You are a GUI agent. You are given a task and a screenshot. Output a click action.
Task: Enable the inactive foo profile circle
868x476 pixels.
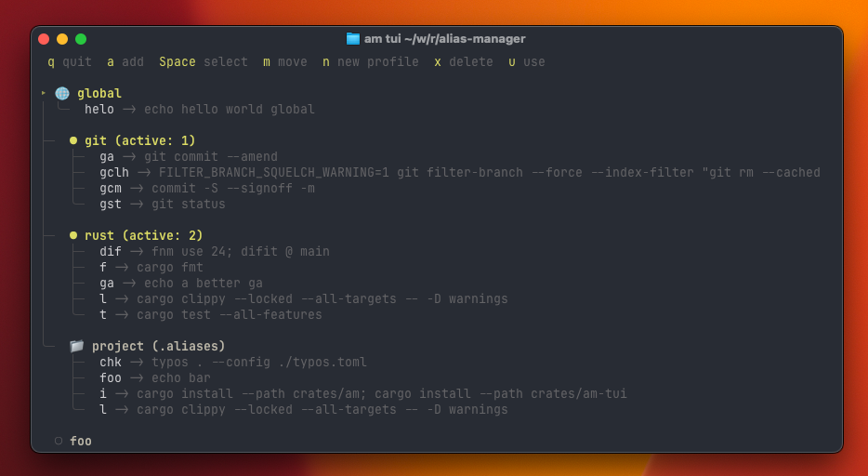click(x=59, y=441)
